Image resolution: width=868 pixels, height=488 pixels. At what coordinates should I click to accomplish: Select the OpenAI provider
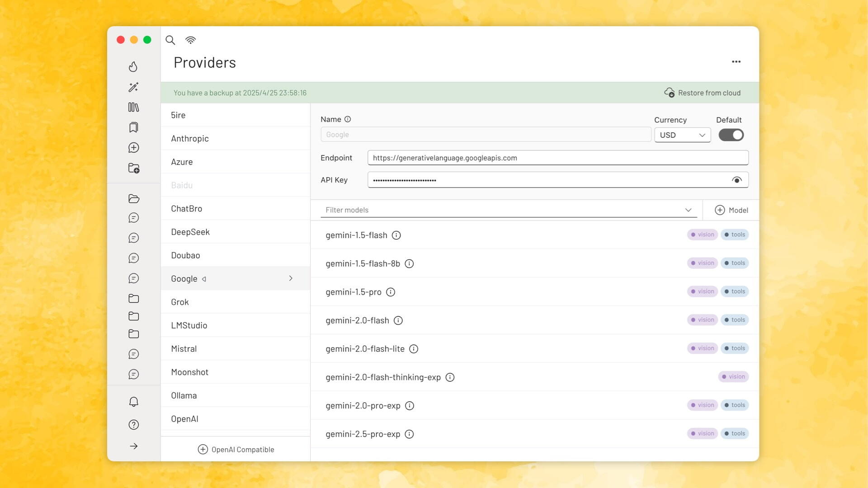[x=235, y=419]
